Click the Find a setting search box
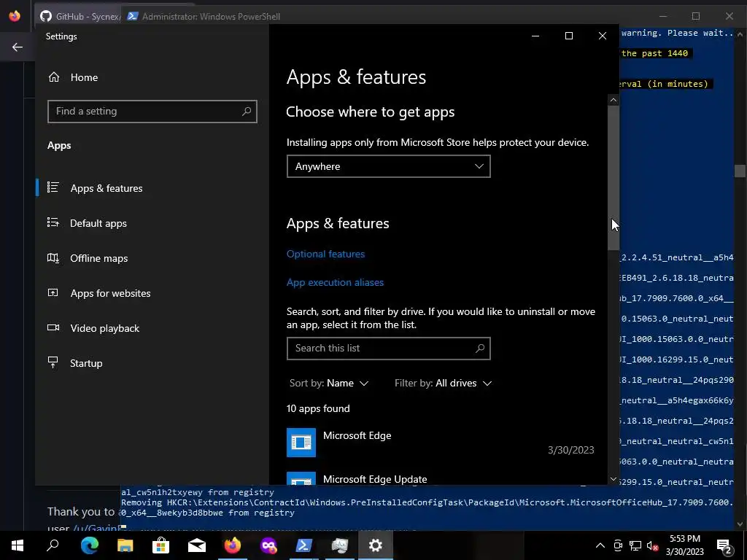747x560 pixels. pyautogui.click(x=152, y=112)
